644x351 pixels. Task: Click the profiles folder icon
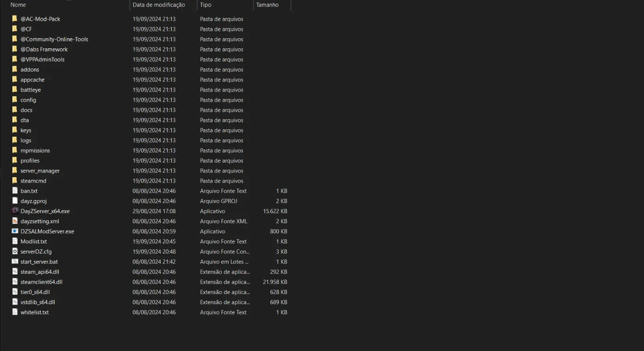[x=15, y=161]
